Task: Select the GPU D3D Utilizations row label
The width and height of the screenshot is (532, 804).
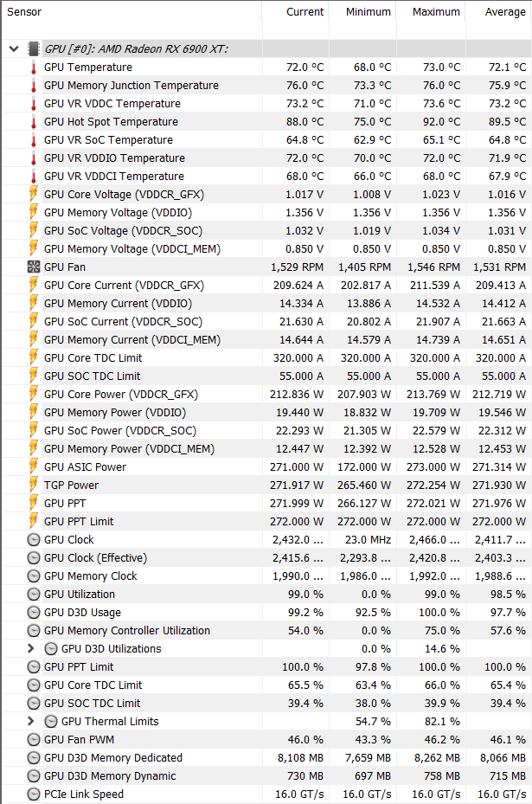Action: (x=112, y=648)
